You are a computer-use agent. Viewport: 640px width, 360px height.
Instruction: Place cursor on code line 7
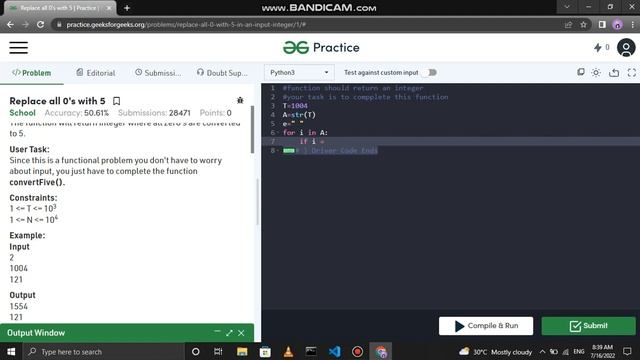point(451,142)
